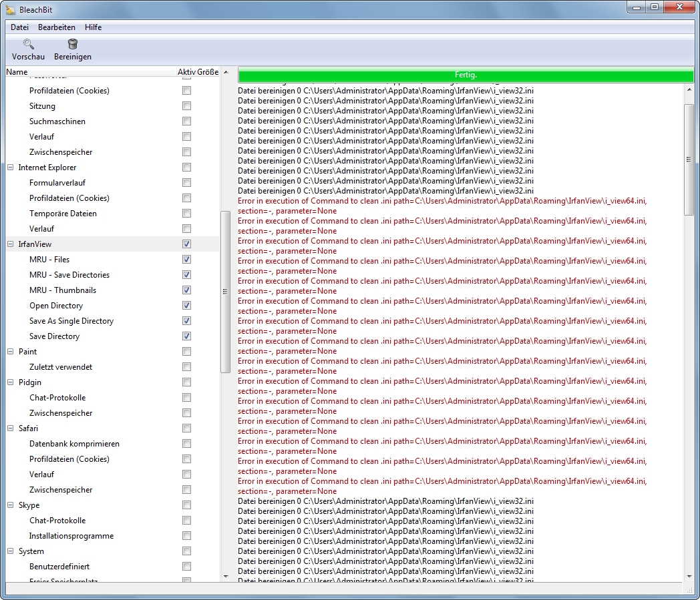Image resolution: width=700 pixels, height=600 pixels.
Task: Uncheck MRU - Thumbnails checkbox
Action: [186, 290]
